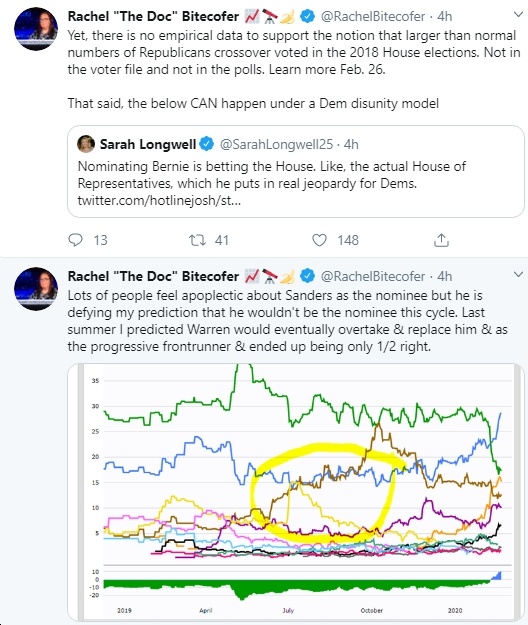The height and width of the screenshot is (625, 528).
Task: Click Rachel "The Doc" Bitecofer name on second tweet
Action: [x=153, y=276]
